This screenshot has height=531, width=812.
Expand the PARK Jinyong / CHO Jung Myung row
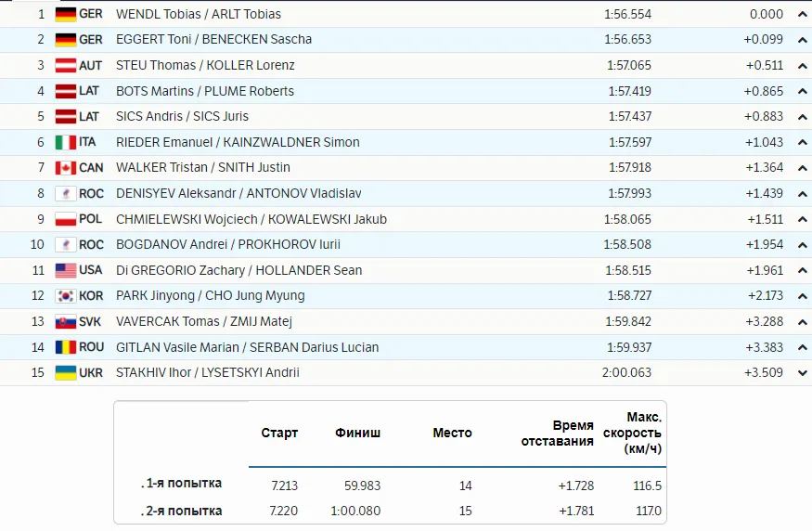802,296
